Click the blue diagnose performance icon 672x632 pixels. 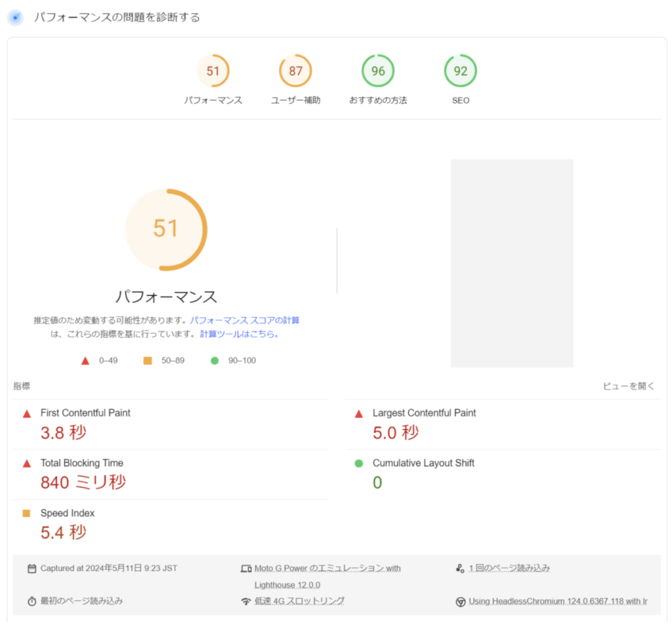15,18
